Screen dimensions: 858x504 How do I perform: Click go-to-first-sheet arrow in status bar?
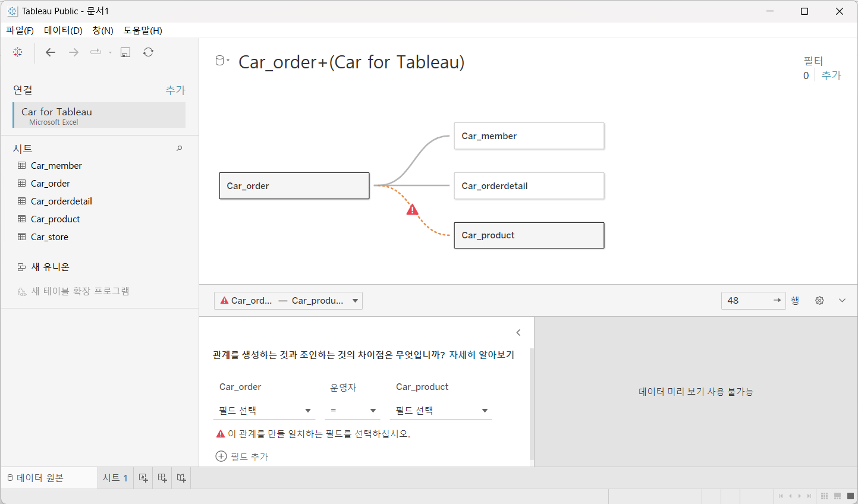tap(781, 496)
